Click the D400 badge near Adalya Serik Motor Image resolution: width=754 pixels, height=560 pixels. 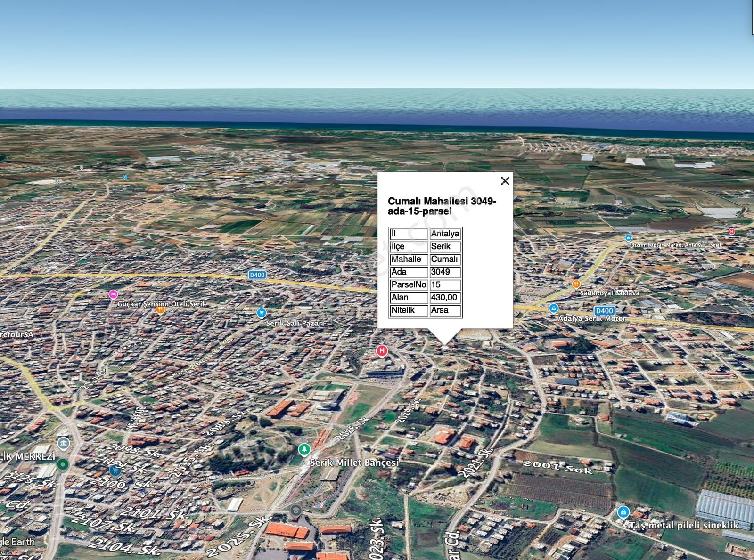604,311
